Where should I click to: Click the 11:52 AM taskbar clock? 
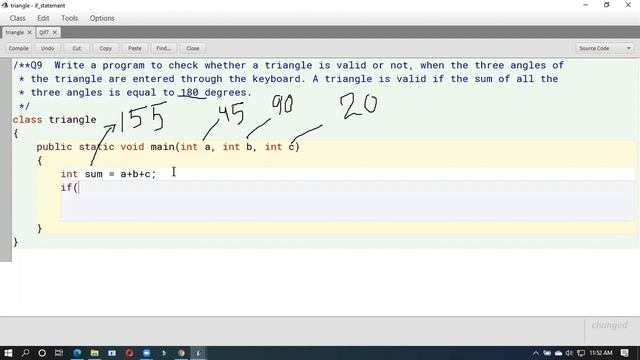[x=601, y=353]
